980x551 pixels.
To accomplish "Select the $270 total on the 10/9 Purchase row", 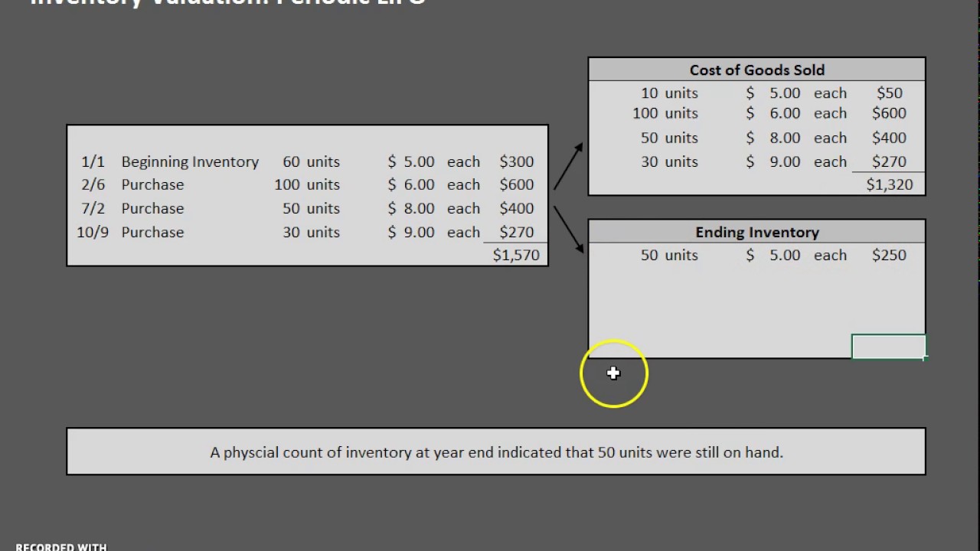I will coord(517,232).
